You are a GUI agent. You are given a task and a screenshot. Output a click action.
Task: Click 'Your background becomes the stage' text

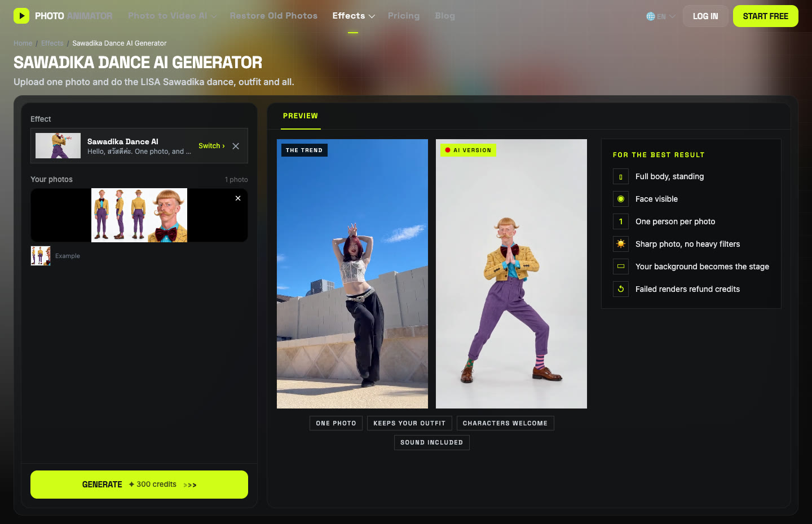point(702,267)
